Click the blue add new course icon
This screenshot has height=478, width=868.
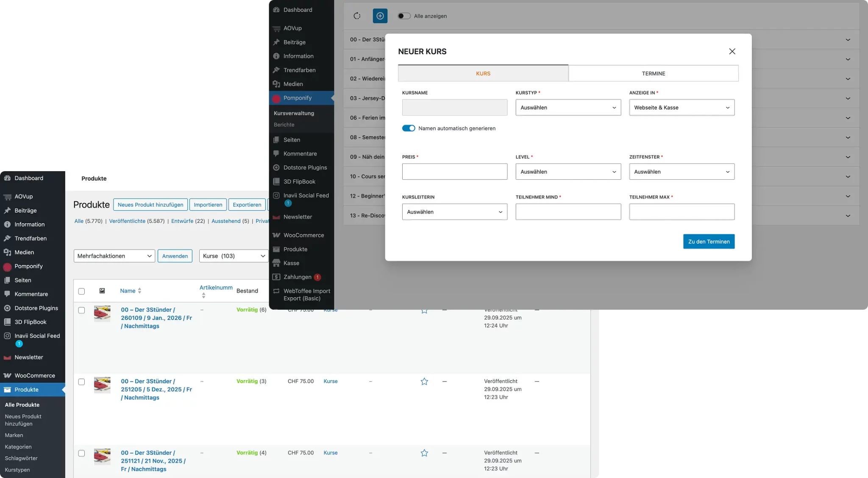[x=380, y=16]
